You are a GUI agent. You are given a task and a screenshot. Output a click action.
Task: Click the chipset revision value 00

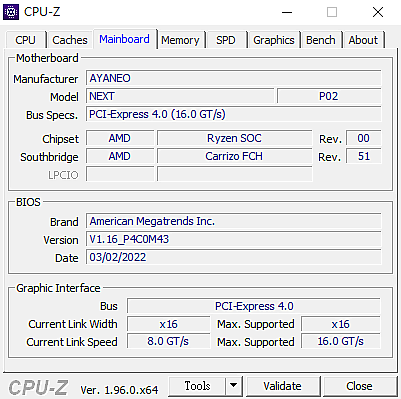coord(363,138)
